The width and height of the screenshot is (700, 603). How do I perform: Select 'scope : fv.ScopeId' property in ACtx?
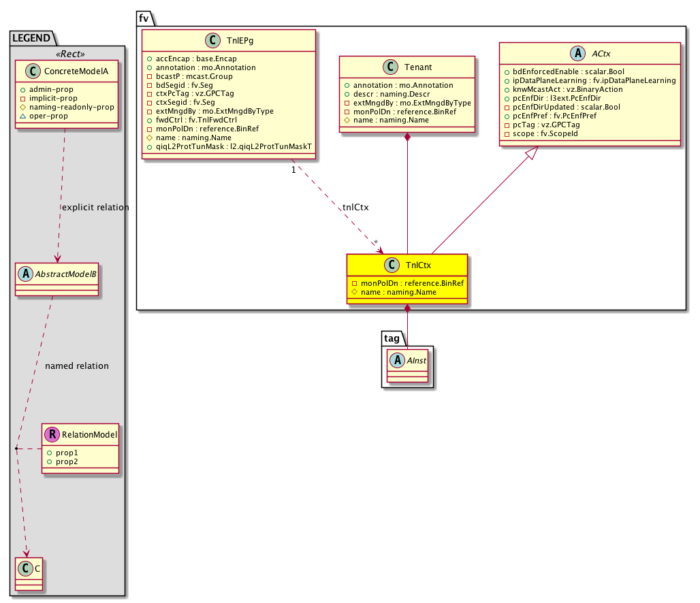tap(537, 134)
